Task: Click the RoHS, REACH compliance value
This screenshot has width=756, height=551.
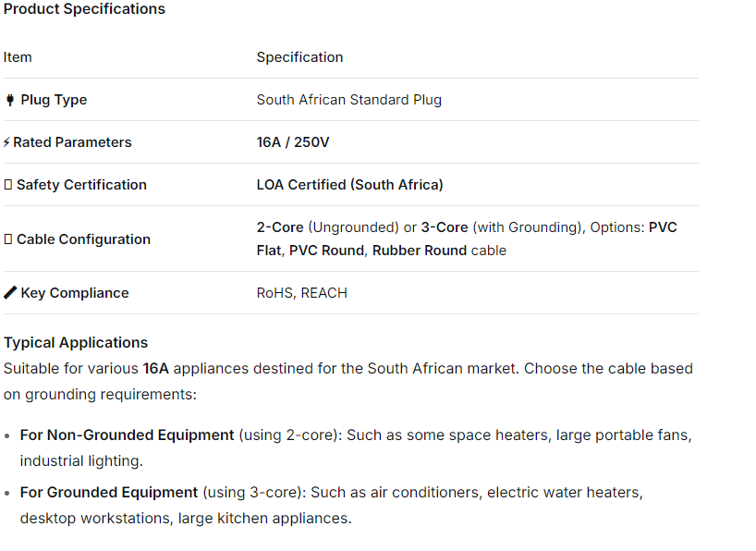Action: 301,293
